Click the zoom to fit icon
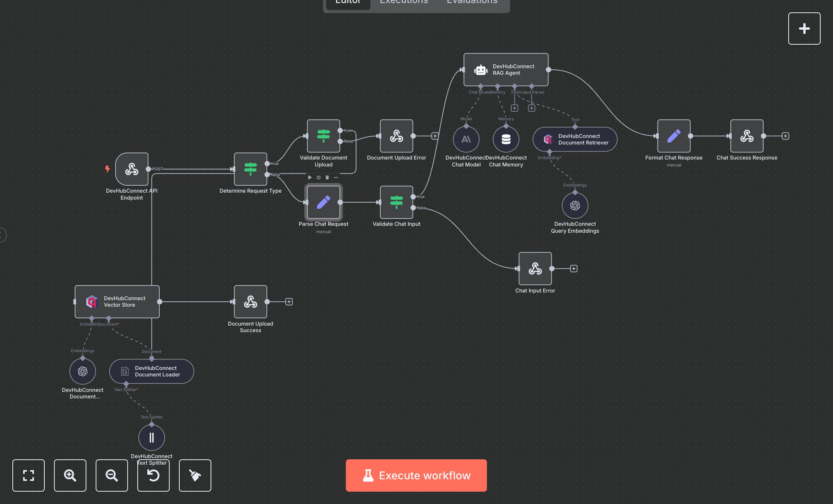 [x=29, y=475]
